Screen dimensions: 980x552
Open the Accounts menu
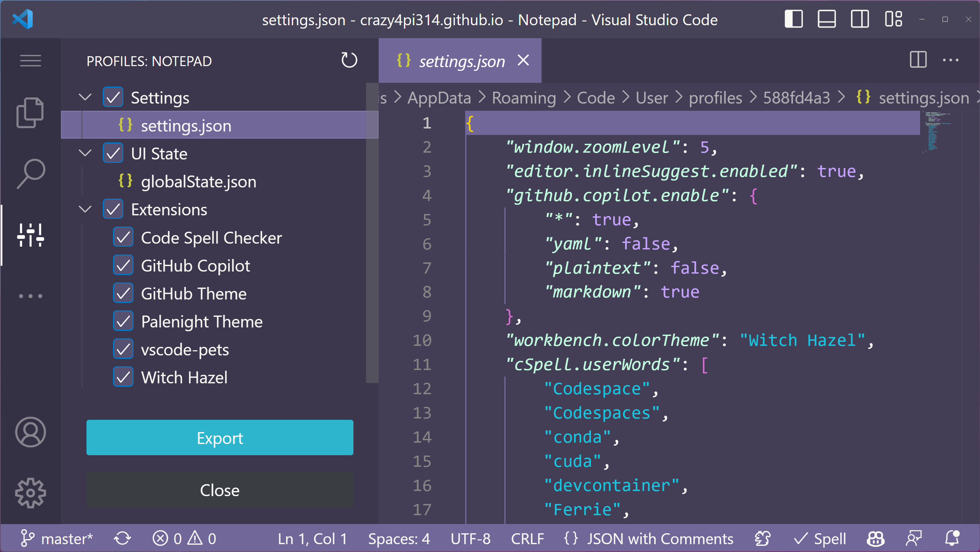click(30, 432)
